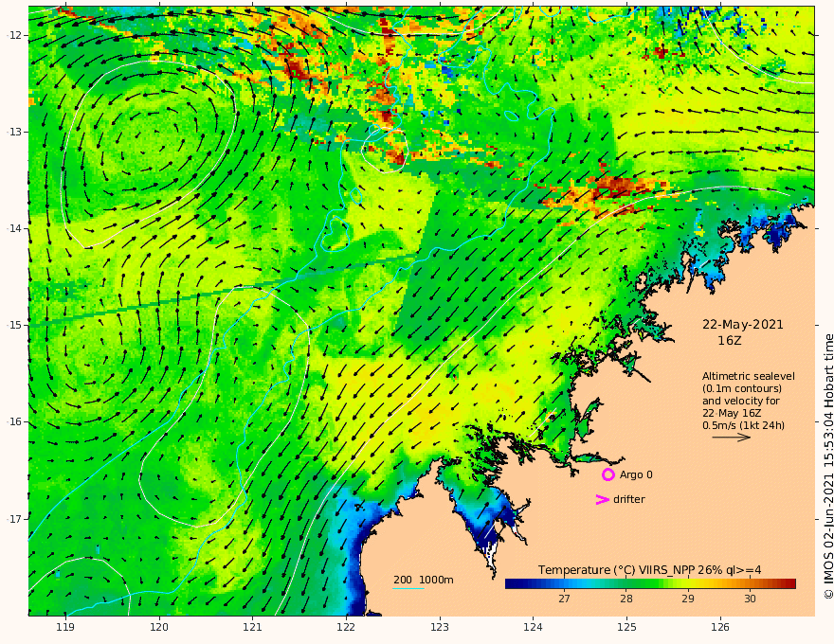Click the longitude axis label '121'
The height and width of the screenshot is (644, 834).
point(253,628)
